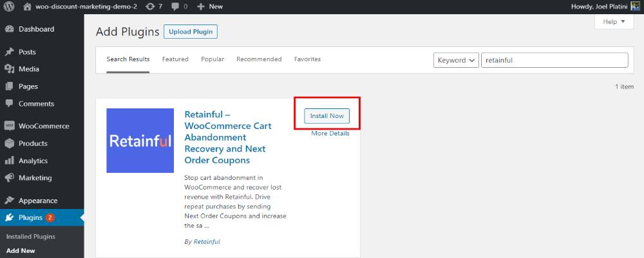Open the comments bubble icon in admin bar
The height and width of the screenshot is (258, 644).
[175, 6]
